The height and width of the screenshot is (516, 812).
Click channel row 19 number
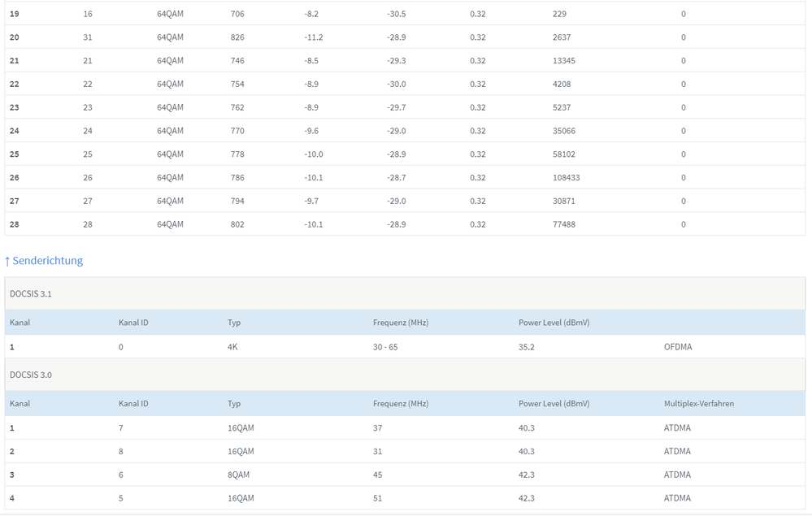pyautogui.click(x=15, y=14)
